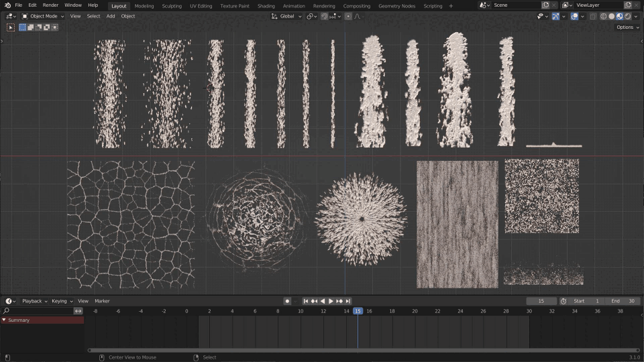Jump to the timeline end frame
The width and height of the screenshot is (644, 362).
[x=348, y=301]
